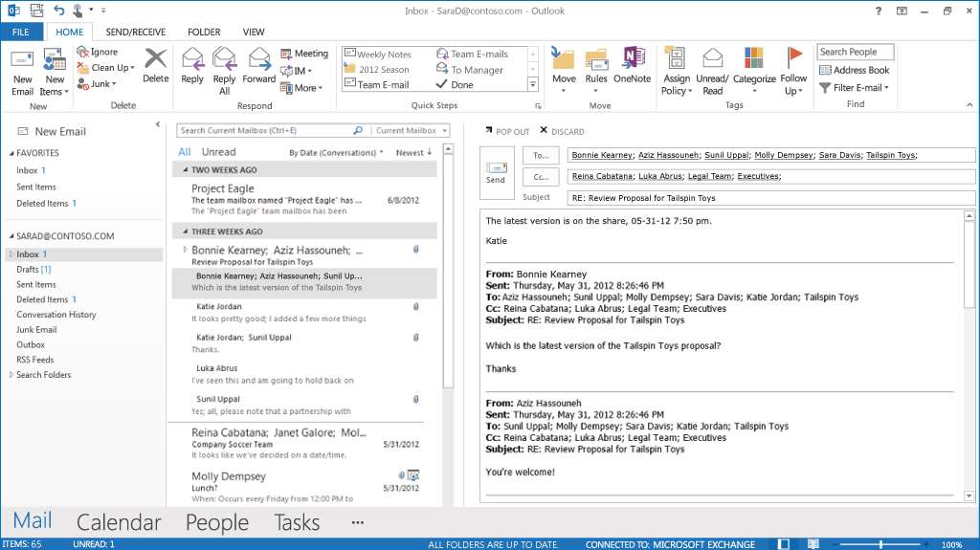980x550 pixels.
Task: Adjust the zoom slider in status bar
Action: (x=881, y=544)
